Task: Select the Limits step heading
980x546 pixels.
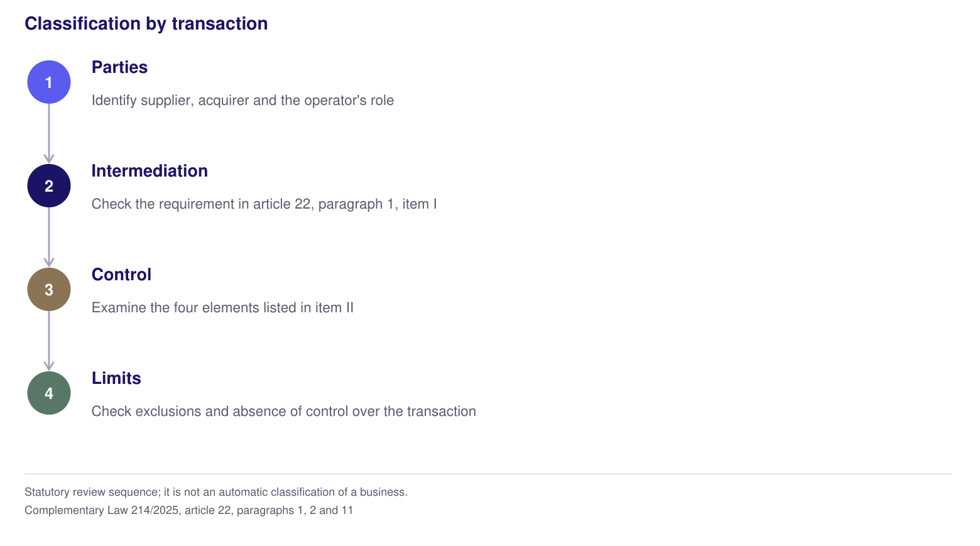Action: coord(116,378)
